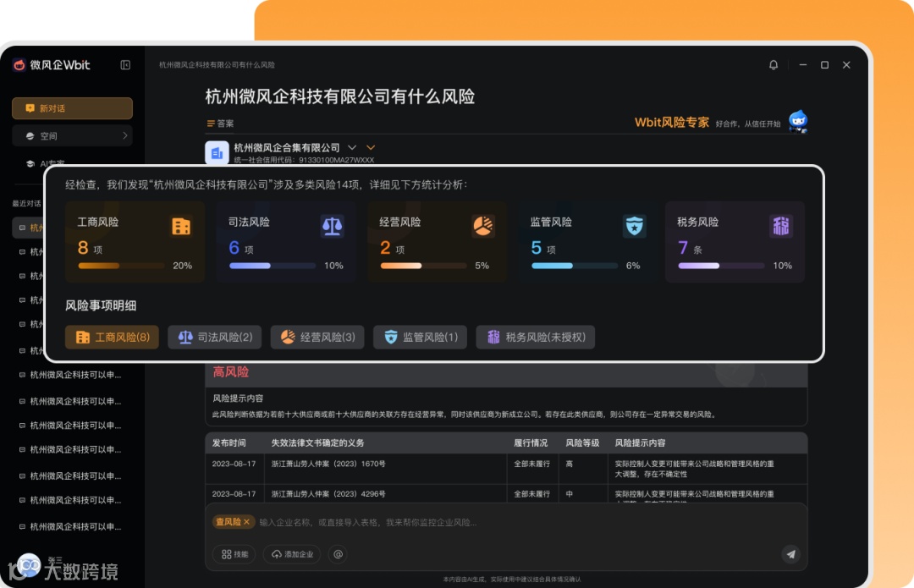Start a new conversation with 新对话
This screenshot has height=588, width=914.
pos(72,108)
